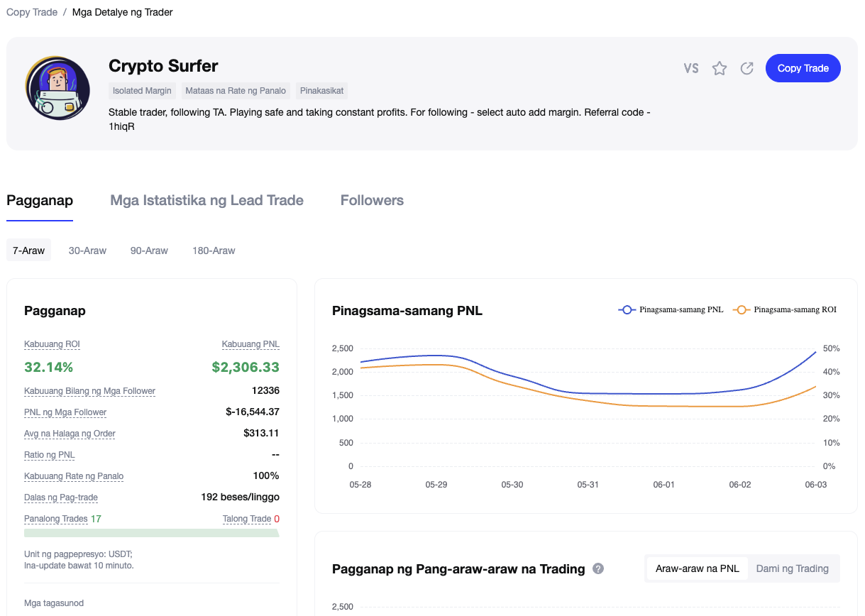The width and height of the screenshot is (865, 616).
Task: Go to Copy Trade breadcrumb link
Action: [32, 12]
